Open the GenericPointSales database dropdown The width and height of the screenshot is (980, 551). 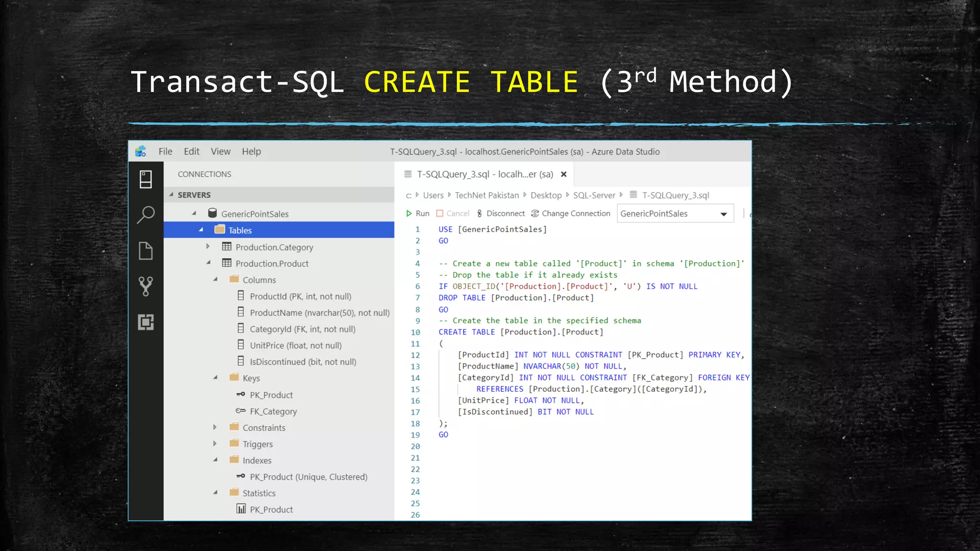(675, 214)
